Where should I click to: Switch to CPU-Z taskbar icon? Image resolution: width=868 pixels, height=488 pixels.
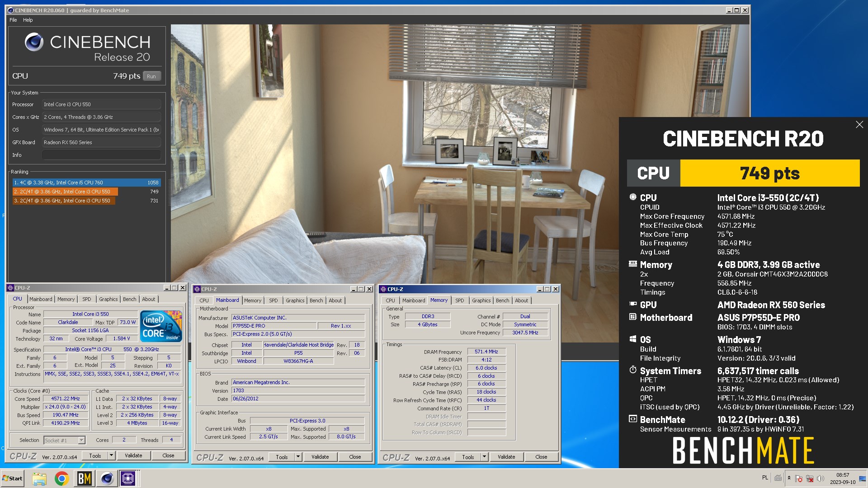coord(128,479)
